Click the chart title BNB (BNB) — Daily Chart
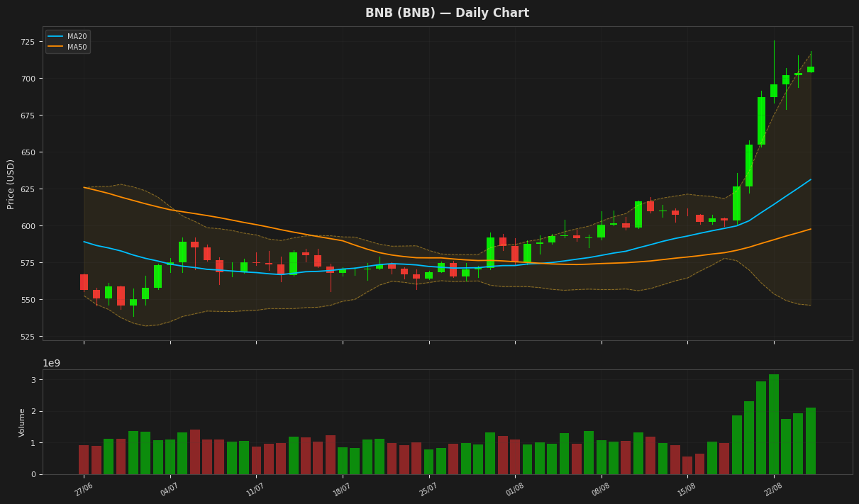 (447, 13)
